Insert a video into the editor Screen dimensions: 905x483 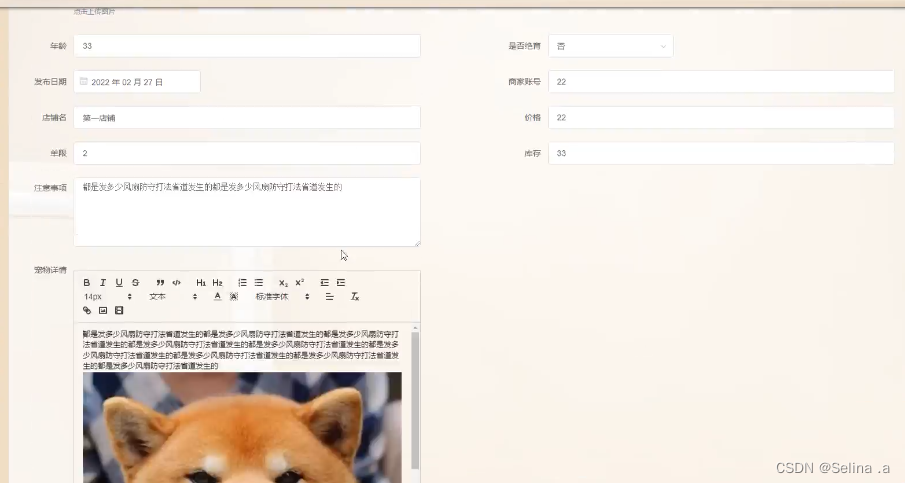pyautogui.click(x=119, y=310)
